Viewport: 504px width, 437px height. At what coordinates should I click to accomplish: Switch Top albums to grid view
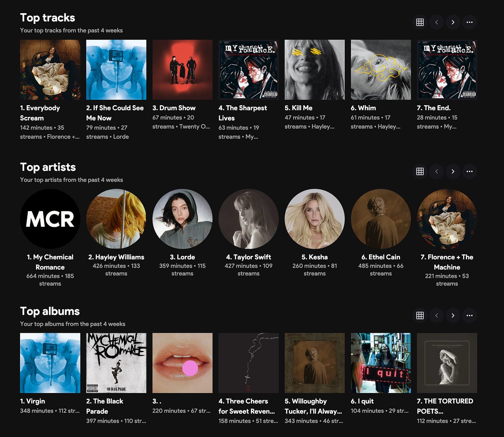click(420, 315)
